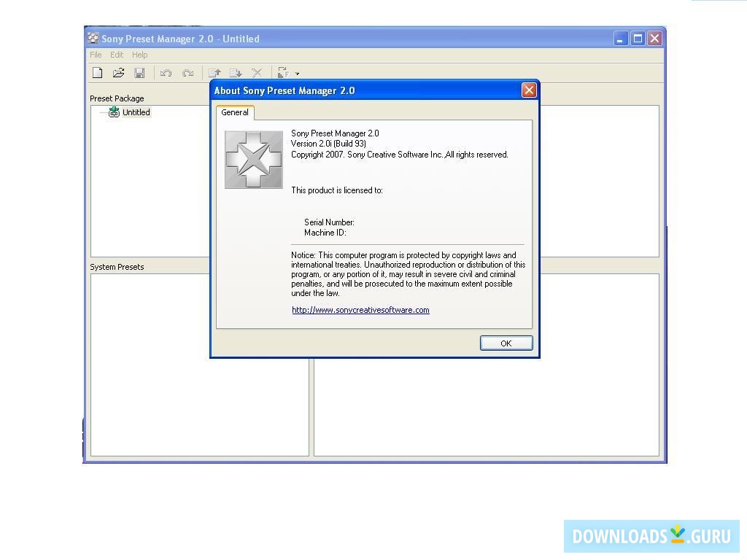
Task: Visit the Sony Creative Software website link
Action: pyautogui.click(x=360, y=309)
